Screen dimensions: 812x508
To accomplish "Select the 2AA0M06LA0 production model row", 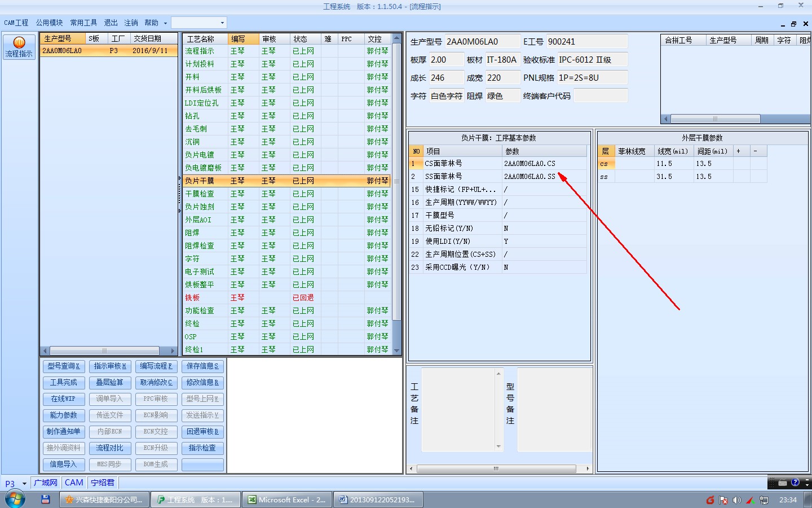I will coord(109,51).
